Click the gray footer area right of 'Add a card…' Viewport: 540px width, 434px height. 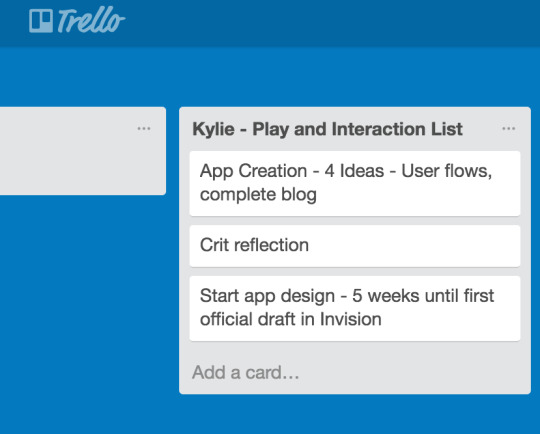[x=413, y=373]
